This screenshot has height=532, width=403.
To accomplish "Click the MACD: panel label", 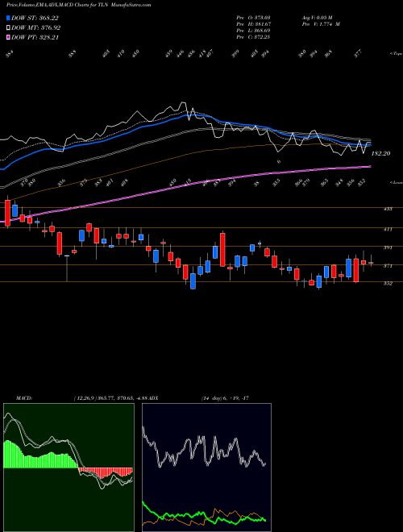I will click(x=23, y=397).
